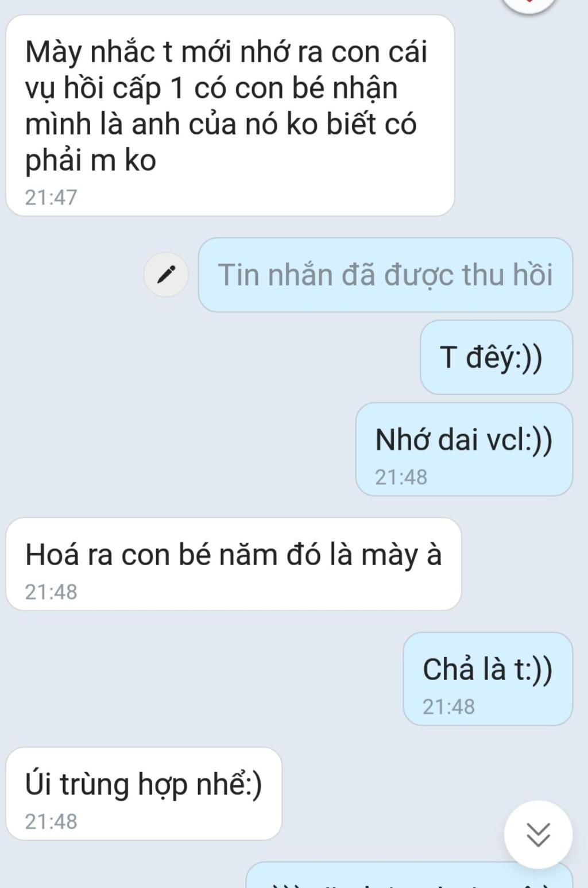Tap the 21:48 timestamp under "Nhớ dai vcl:))"

[401, 477]
